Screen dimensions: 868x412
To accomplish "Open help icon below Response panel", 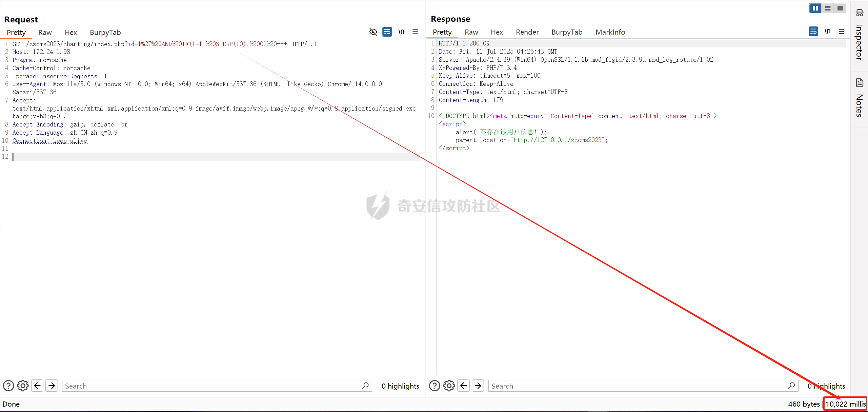I will coord(435,386).
